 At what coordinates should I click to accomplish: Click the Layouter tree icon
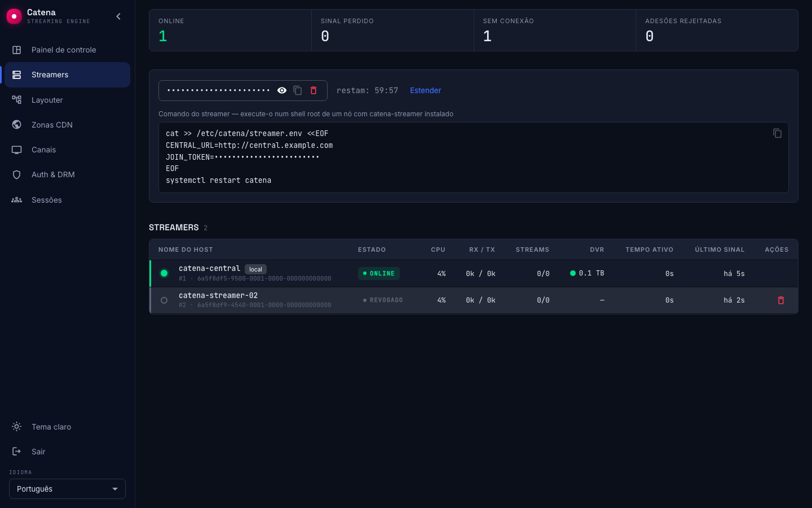[17, 100]
